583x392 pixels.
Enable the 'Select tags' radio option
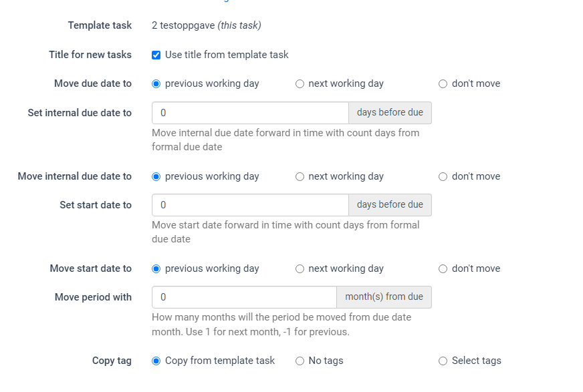[443, 361]
